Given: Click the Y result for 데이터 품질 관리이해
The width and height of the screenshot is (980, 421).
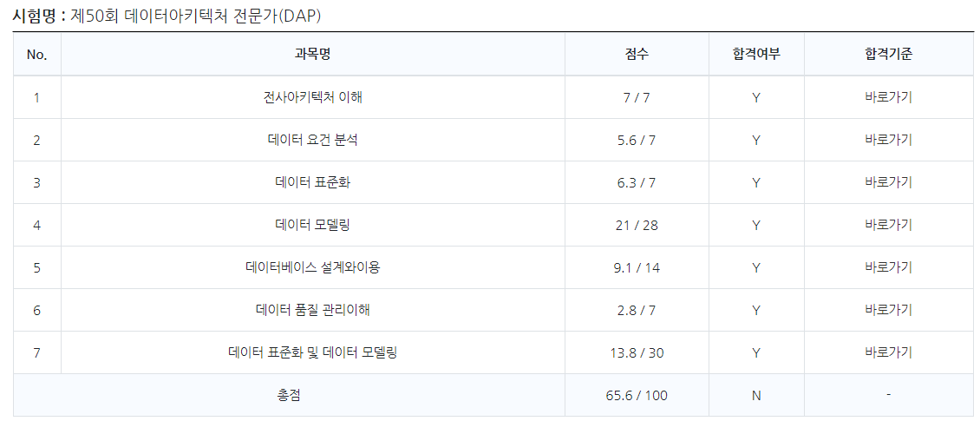Looking at the screenshot, I should point(756,310).
